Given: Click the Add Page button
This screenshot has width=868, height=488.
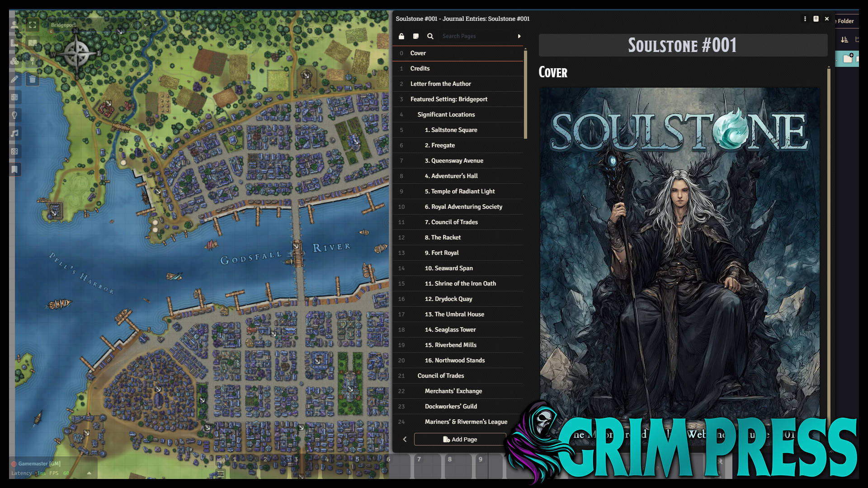Looking at the screenshot, I should pyautogui.click(x=460, y=439).
